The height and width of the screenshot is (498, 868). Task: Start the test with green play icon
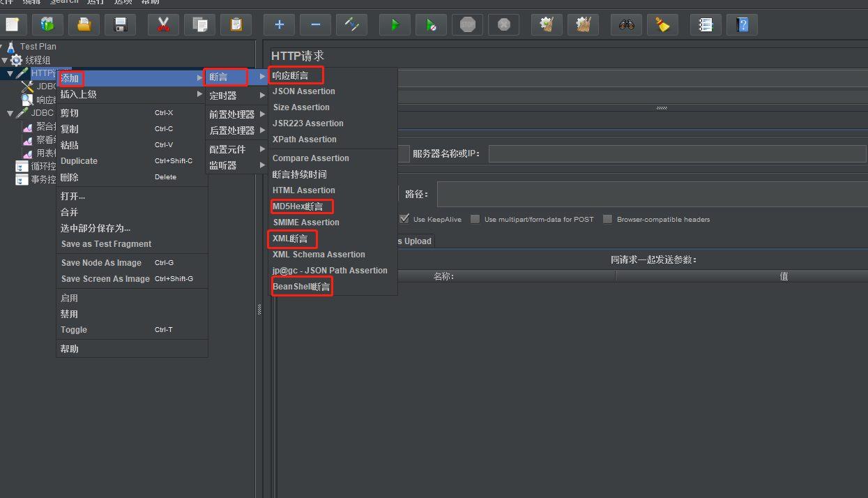(395, 24)
